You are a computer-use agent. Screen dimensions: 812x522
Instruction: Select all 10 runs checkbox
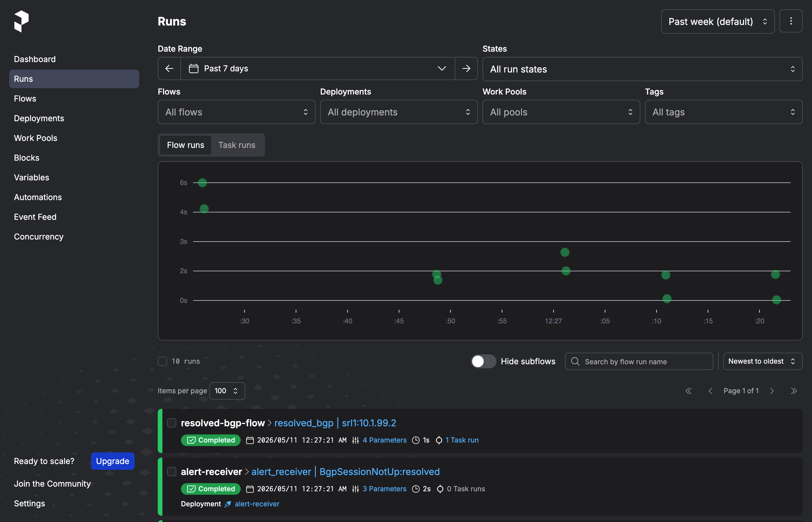[x=162, y=361]
